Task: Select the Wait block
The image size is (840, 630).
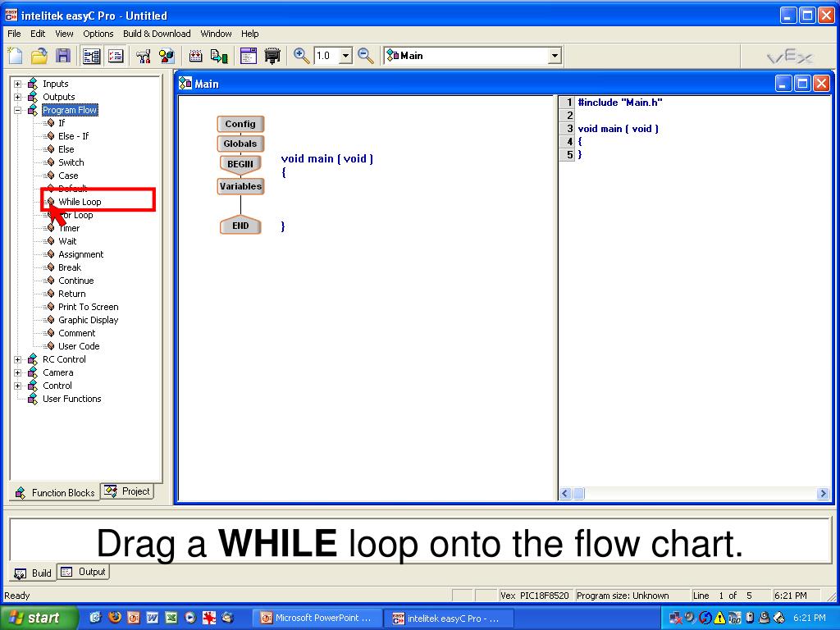Action: click(67, 241)
